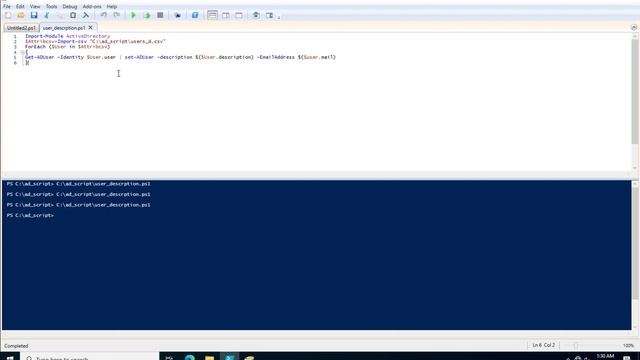Redo the last edit
The image size is (640, 360).
[117, 15]
